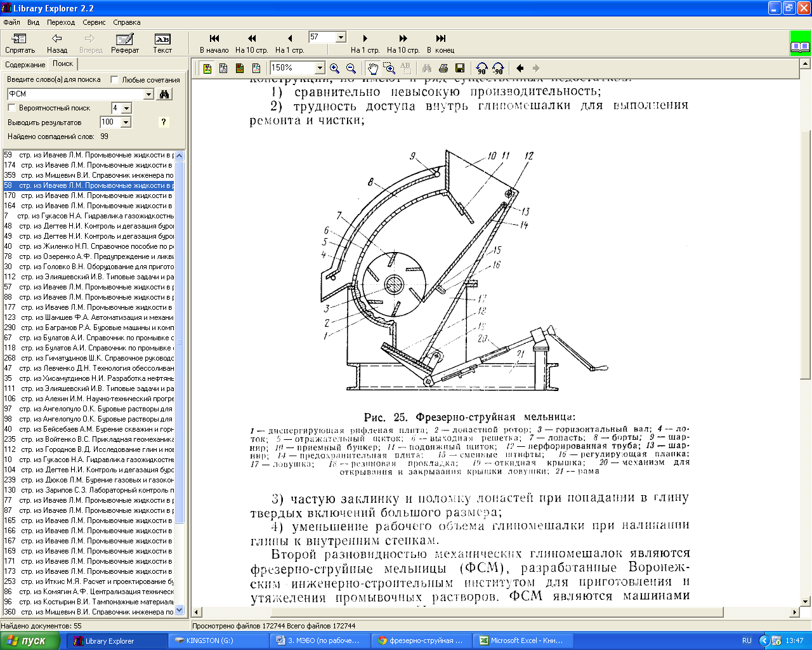Click the Спрятать (hide panel) toolbar icon
812x650 pixels.
tap(20, 39)
